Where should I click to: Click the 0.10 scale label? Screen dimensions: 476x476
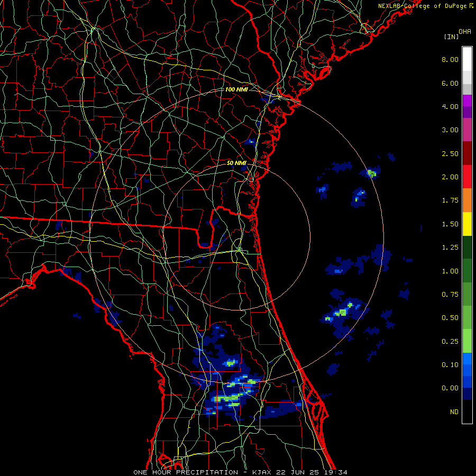click(x=450, y=365)
